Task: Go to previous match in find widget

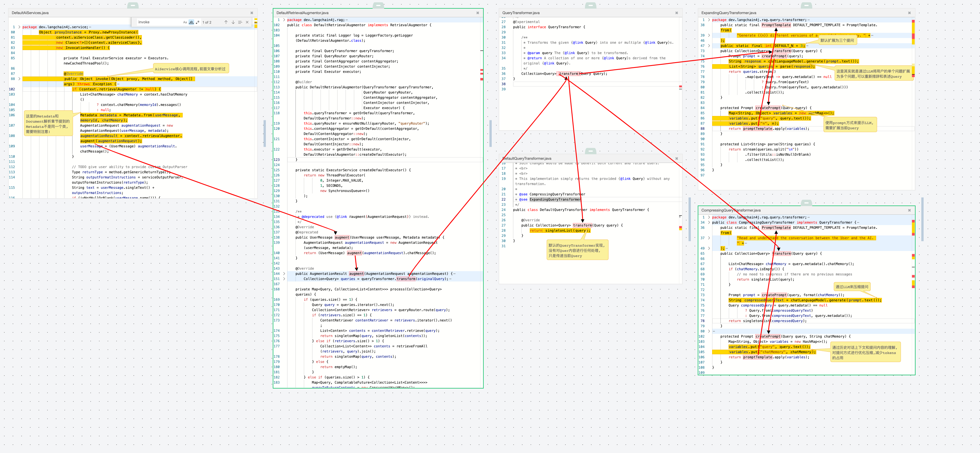Action: tap(226, 22)
